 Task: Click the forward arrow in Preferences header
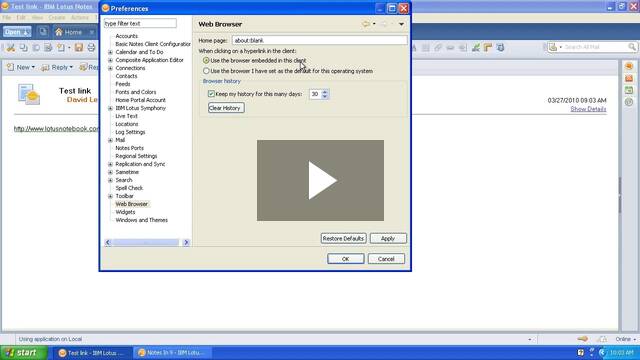(x=384, y=24)
